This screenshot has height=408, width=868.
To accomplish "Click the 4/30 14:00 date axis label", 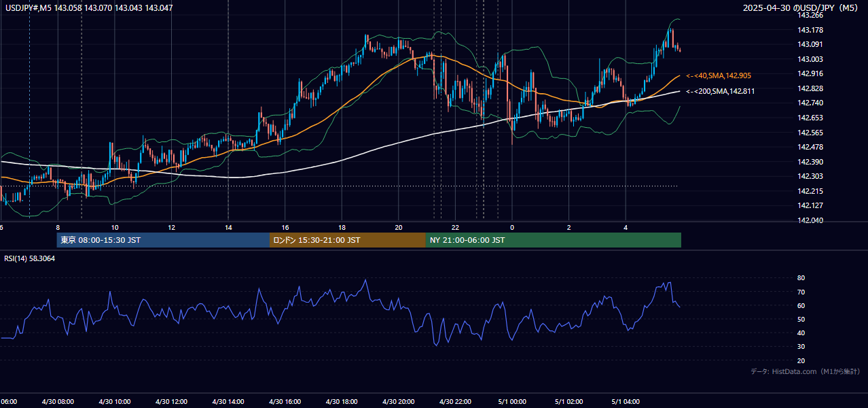I will click(x=228, y=402).
